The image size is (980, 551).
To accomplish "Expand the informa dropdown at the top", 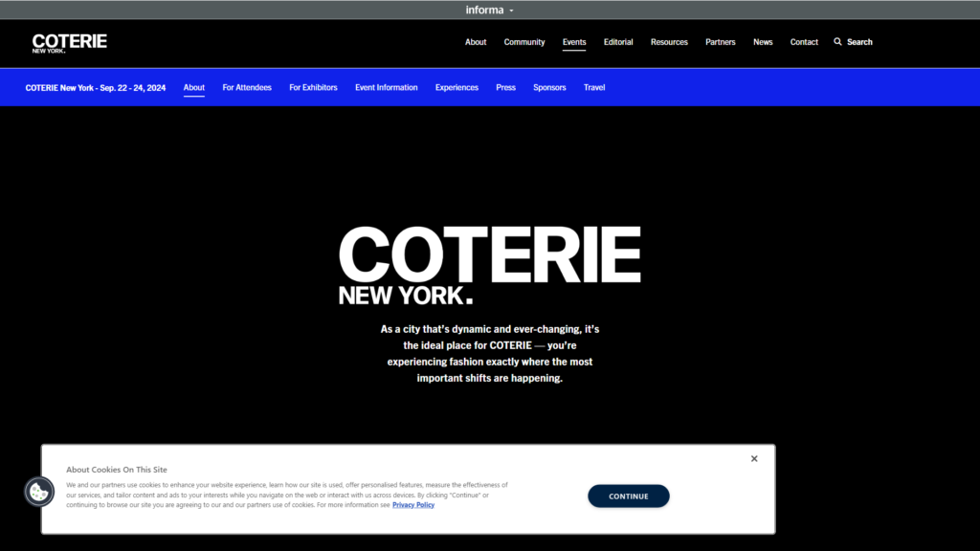I will pos(489,10).
